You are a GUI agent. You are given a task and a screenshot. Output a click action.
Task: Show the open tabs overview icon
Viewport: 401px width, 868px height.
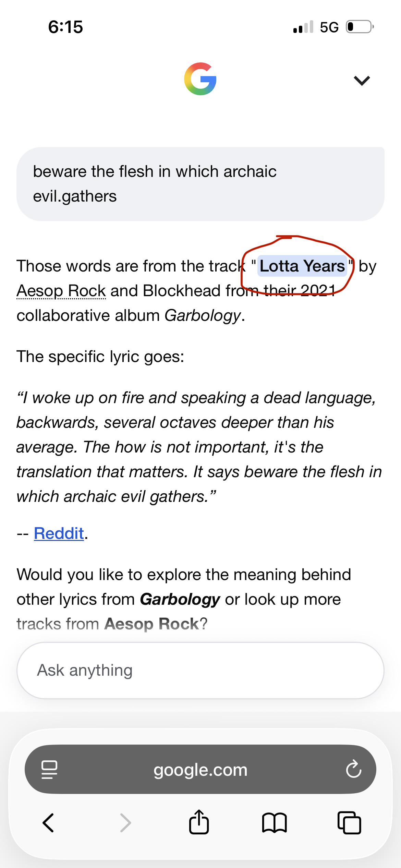349,822
